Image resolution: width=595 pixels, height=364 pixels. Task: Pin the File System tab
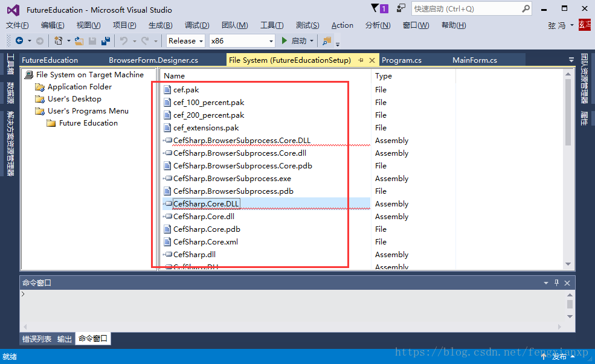click(361, 60)
